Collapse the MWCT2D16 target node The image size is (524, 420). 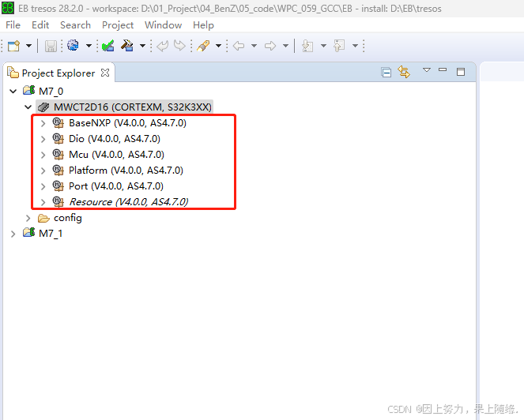(x=28, y=107)
